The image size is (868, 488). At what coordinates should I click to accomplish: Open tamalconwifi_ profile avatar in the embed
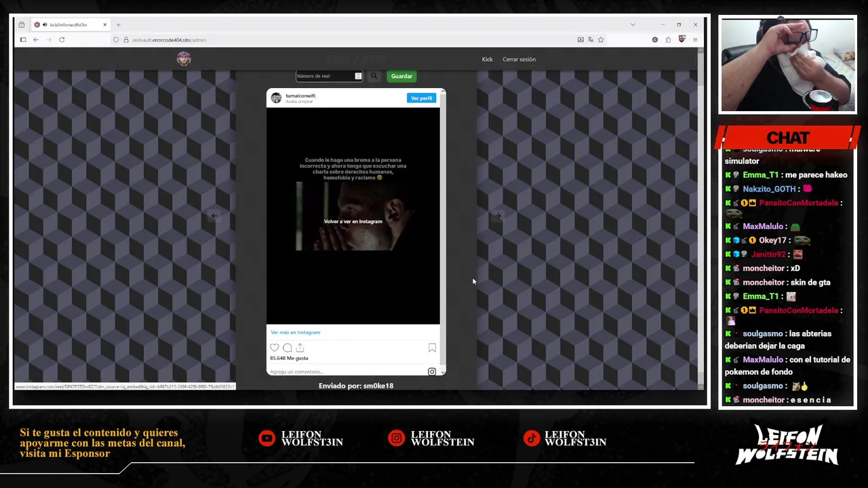276,98
